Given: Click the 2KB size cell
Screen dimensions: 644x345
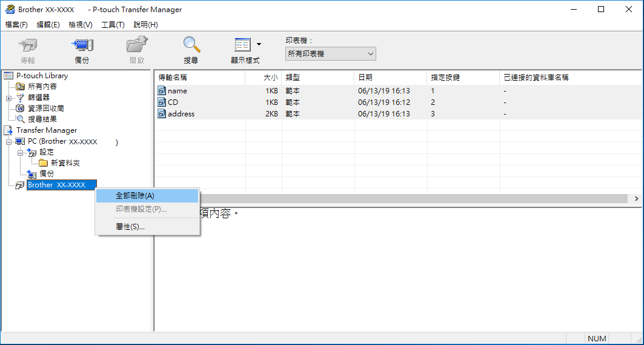Looking at the screenshot, I should 271,114.
